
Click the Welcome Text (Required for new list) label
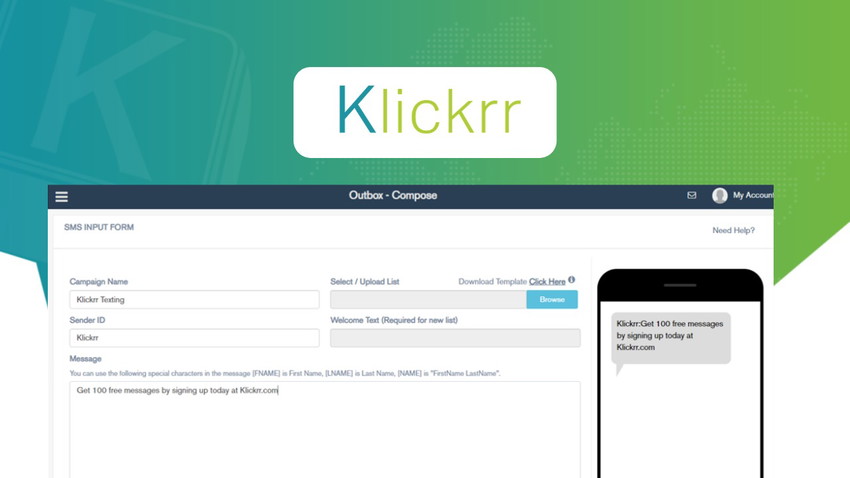click(394, 320)
